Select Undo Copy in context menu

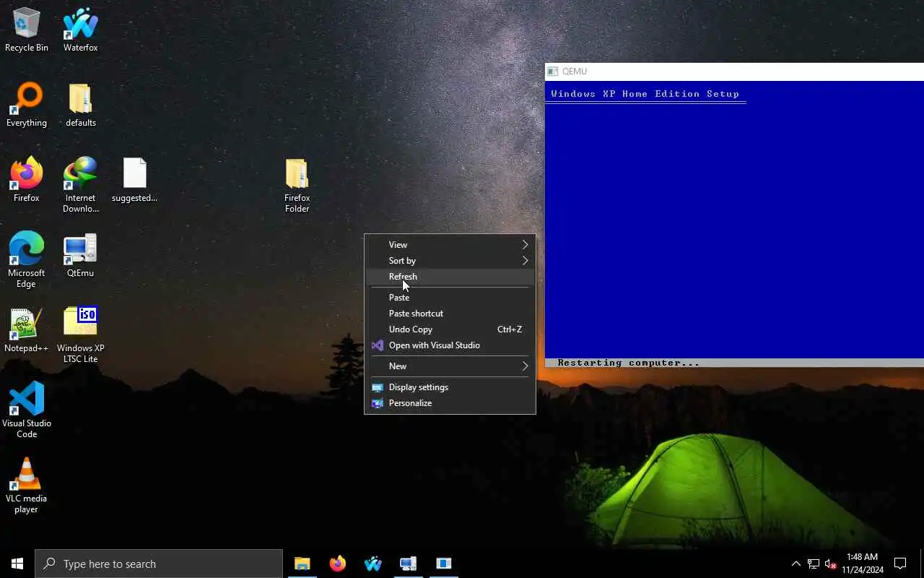pos(450,329)
